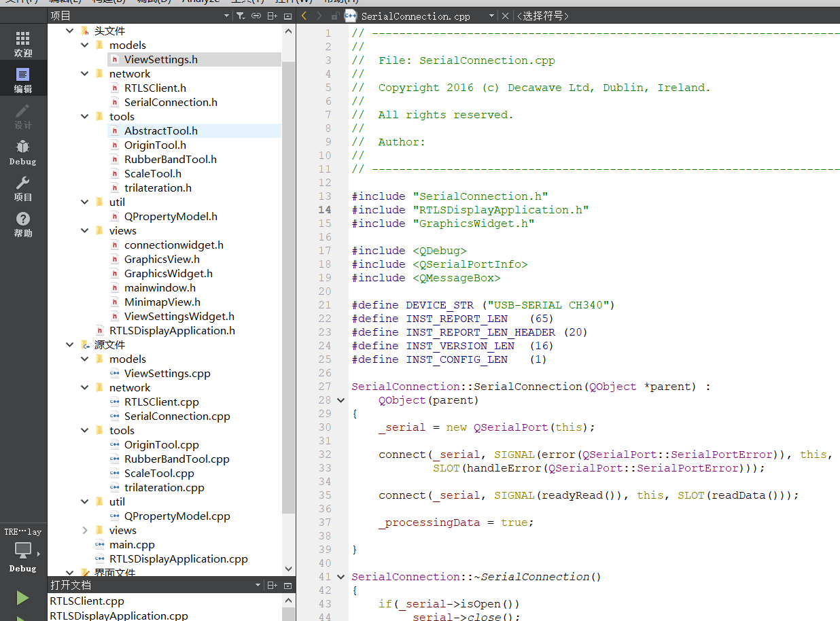Click the filter tree icon in project panel

pos(240,16)
